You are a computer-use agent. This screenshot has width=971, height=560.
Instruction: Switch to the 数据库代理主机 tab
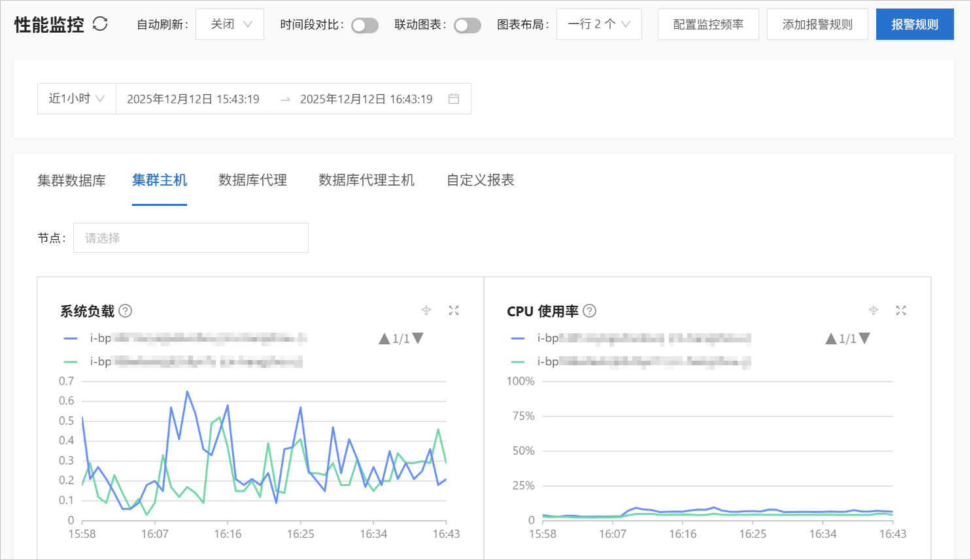click(366, 180)
